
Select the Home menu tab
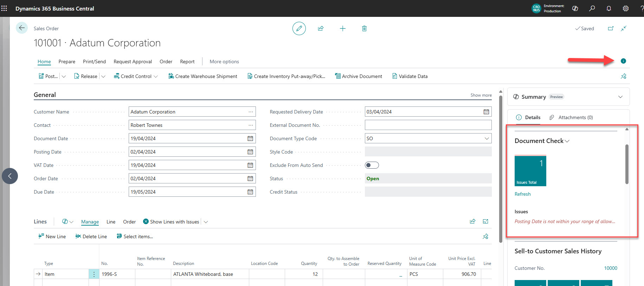tap(44, 61)
